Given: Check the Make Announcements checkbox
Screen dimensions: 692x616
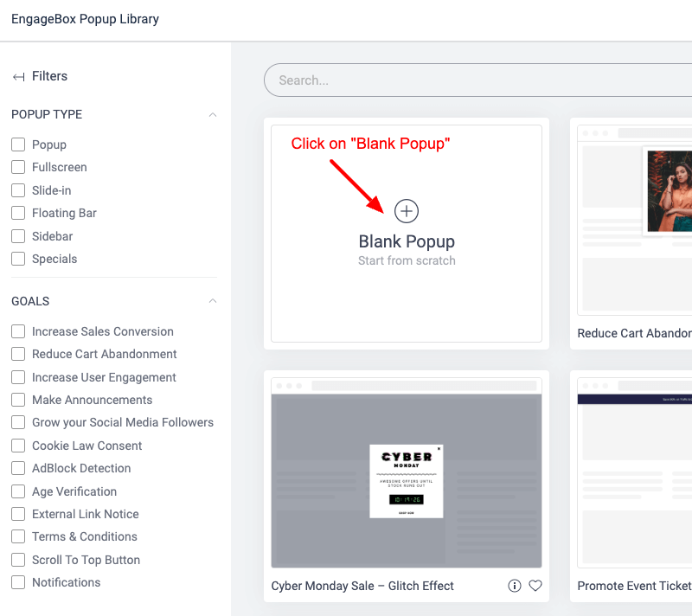Looking at the screenshot, I should (18, 400).
